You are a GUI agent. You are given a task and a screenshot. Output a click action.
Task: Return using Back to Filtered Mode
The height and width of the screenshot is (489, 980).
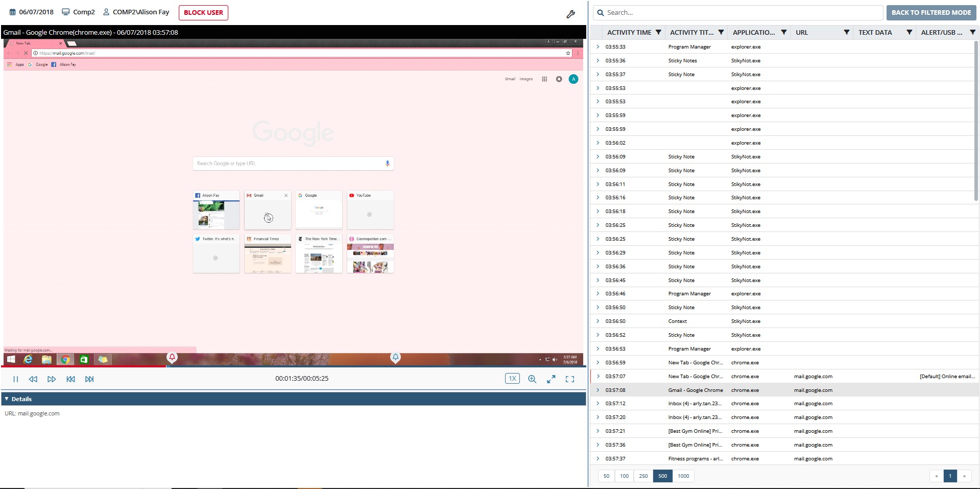(931, 12)
